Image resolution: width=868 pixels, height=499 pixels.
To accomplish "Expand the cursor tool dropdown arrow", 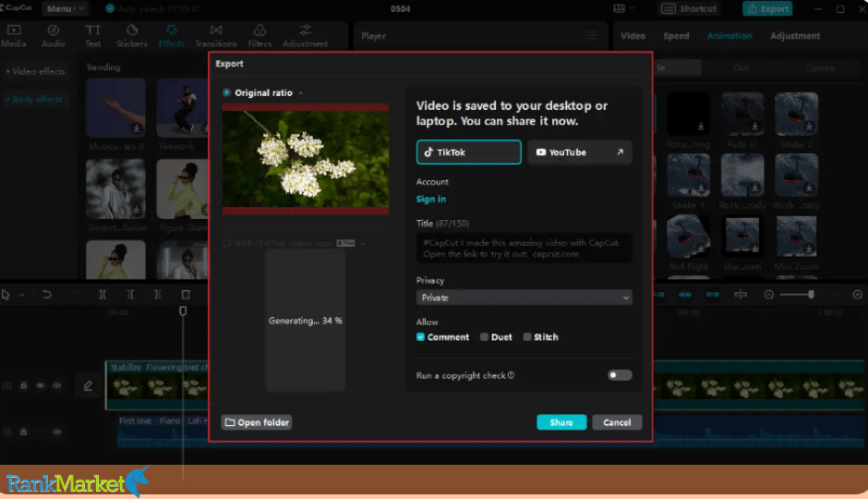I will tap(21, 295).
